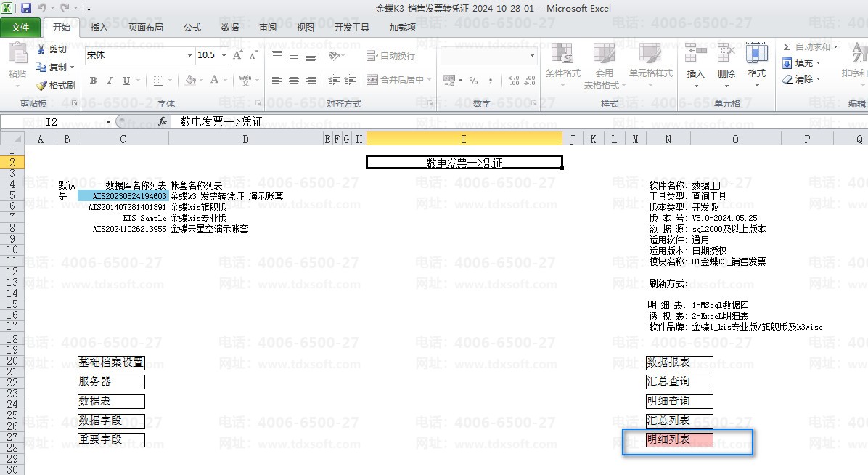The image size is (868, 475).
Task: Expand the Name Box dropdown arrow
Action: [109, 122]
